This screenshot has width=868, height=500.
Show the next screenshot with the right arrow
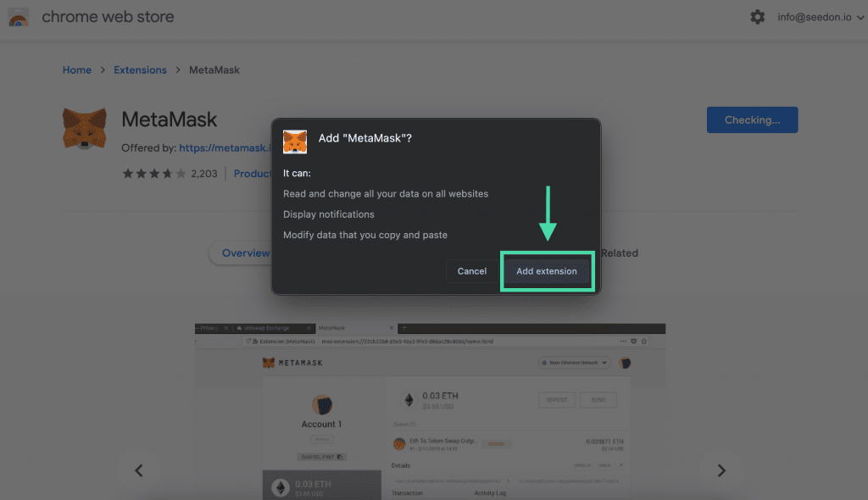coord(721,470)
